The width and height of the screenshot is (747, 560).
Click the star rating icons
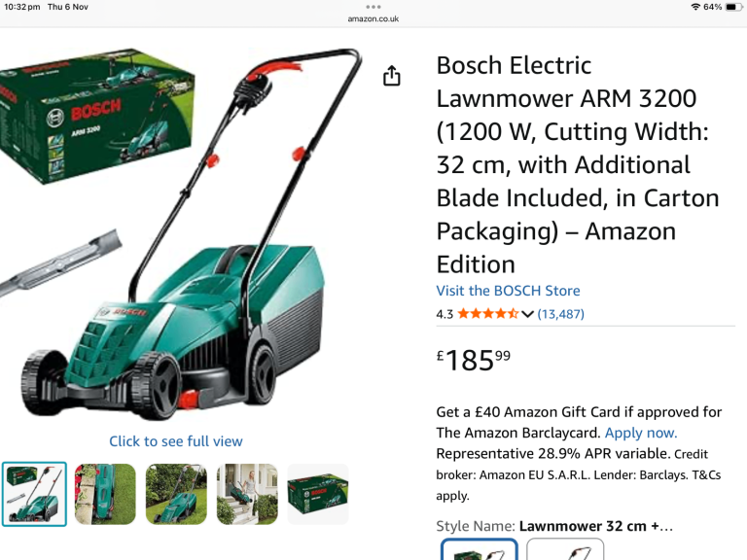[488, 314]
